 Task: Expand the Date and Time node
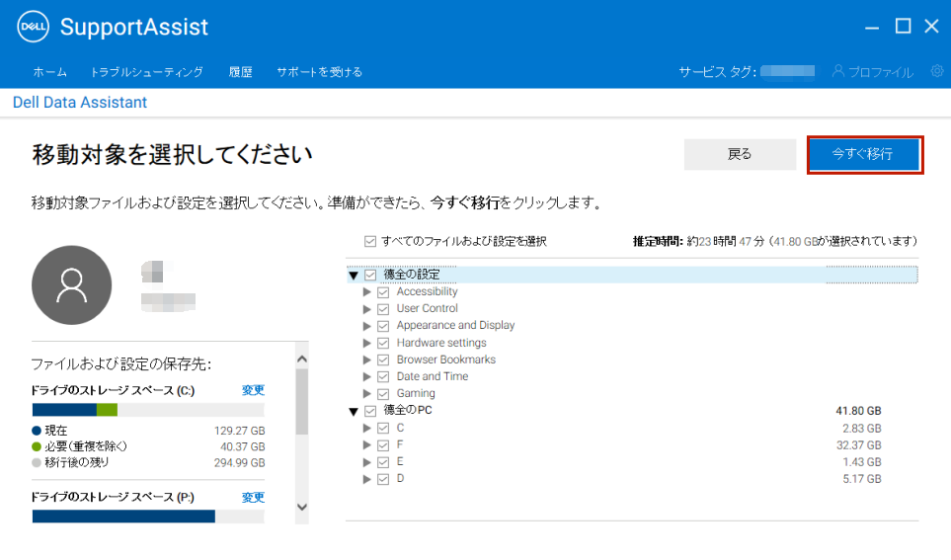click(x=367, y=376)
